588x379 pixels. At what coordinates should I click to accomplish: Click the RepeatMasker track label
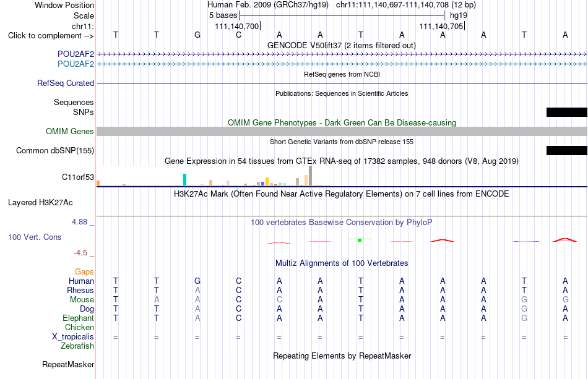coord(68,364)
